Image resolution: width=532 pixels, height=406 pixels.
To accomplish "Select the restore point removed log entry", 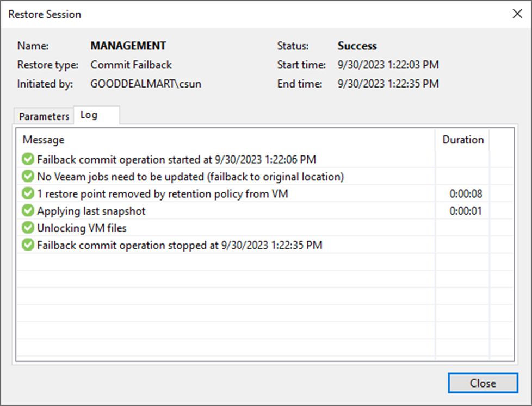I will [x=265, y=193].
